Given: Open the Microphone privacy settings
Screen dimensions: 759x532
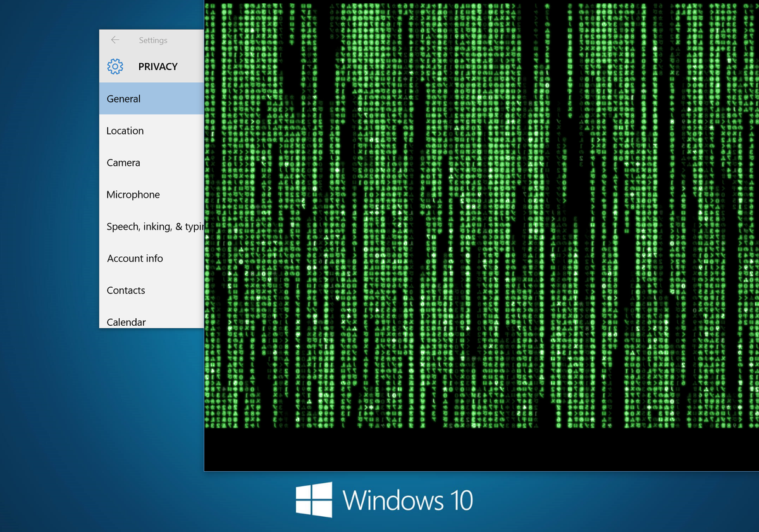Looking at the screenshot, I should (x=152, y=195).
